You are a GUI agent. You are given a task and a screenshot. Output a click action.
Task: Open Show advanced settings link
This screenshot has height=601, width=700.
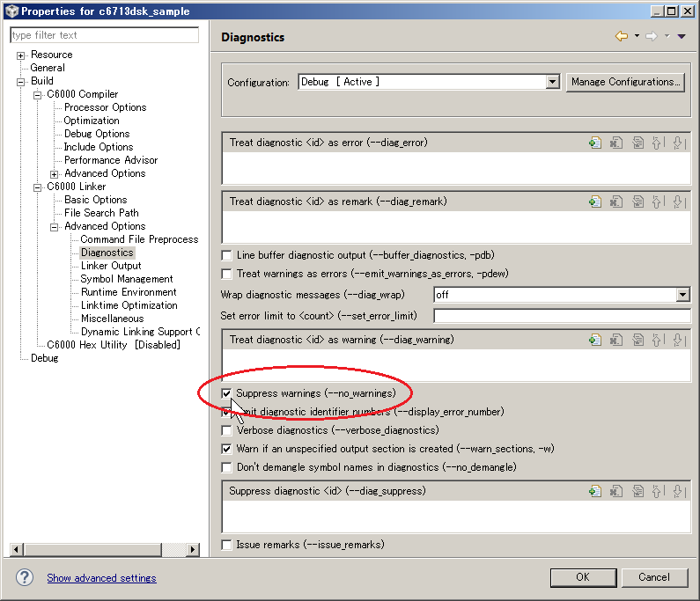tap(101, 578)
